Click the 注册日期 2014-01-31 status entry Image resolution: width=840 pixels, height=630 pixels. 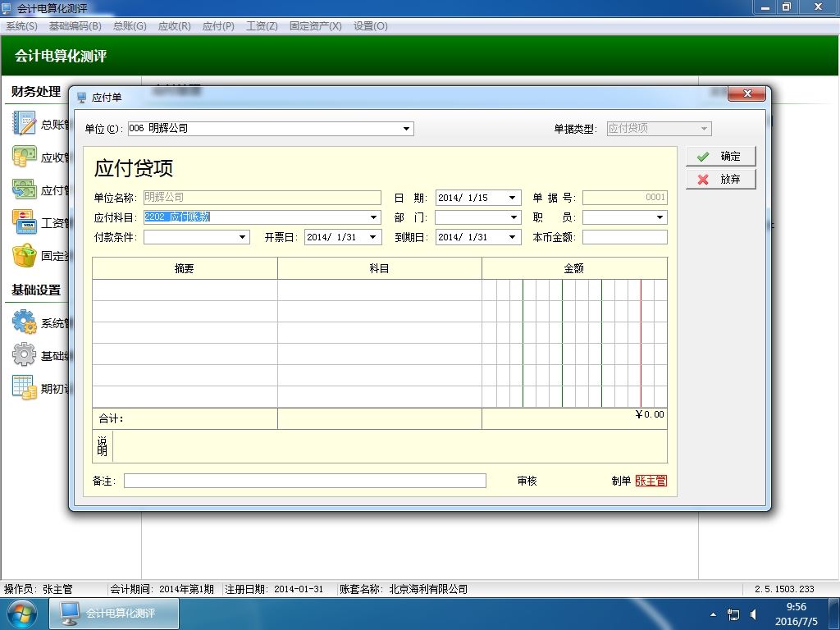[x=274, y=589]
